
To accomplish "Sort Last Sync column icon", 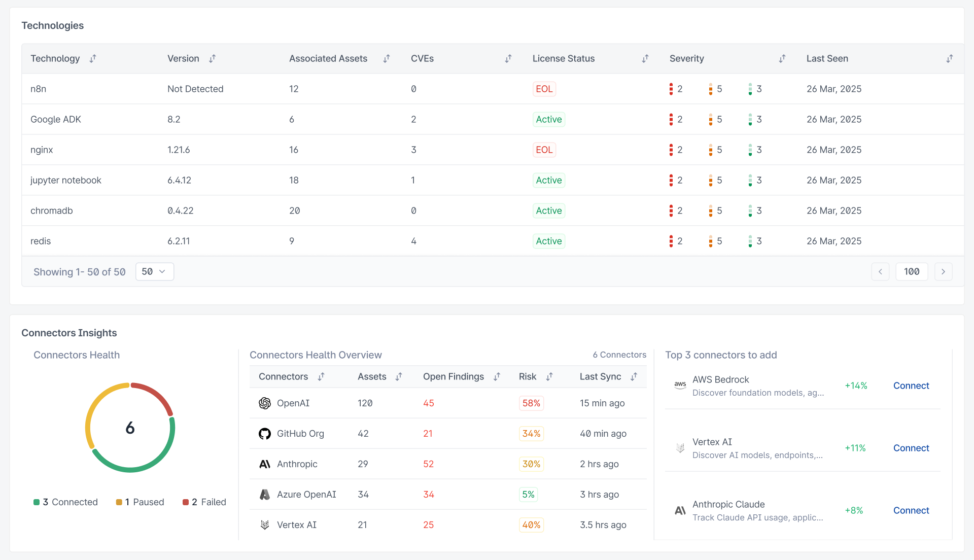I will 634,377.
